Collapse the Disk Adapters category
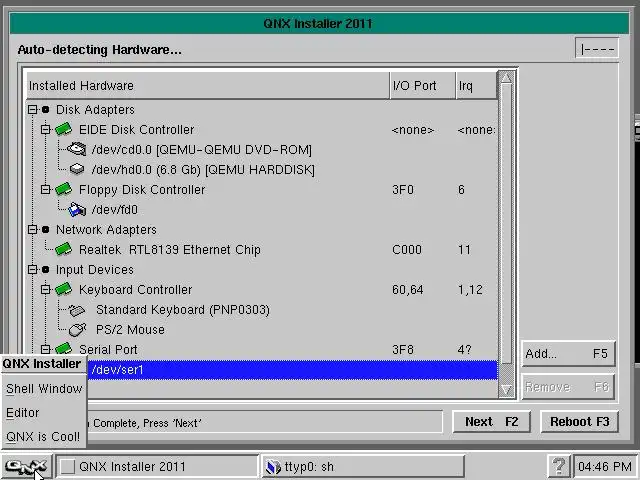Screen dimensions: 640x480 [32, 109]
